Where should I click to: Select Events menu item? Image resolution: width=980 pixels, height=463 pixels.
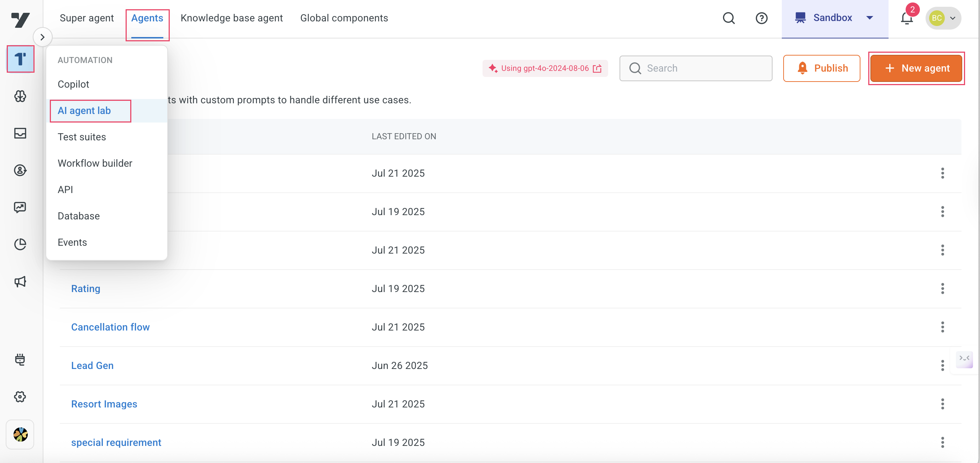[107, 242]
